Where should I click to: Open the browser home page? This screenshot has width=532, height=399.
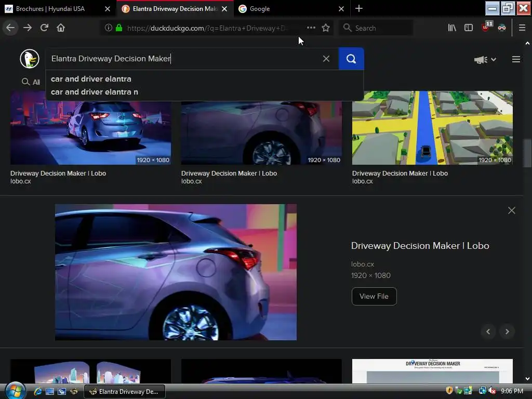(61, 28)
